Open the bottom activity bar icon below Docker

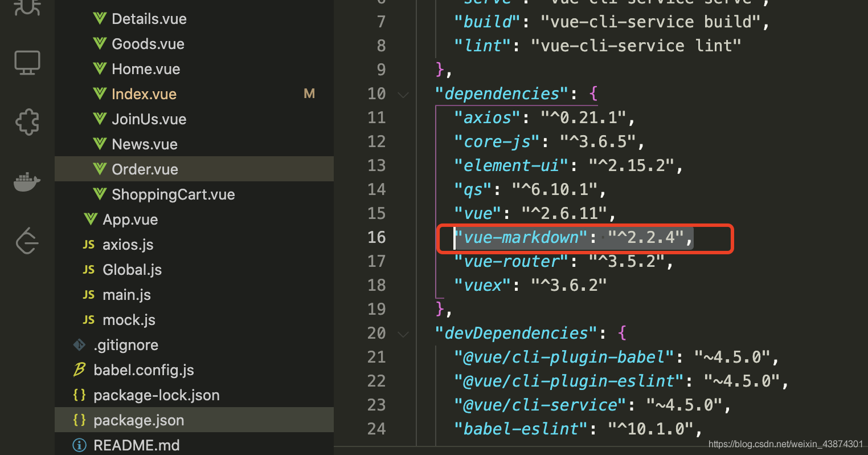coord(27,241)
